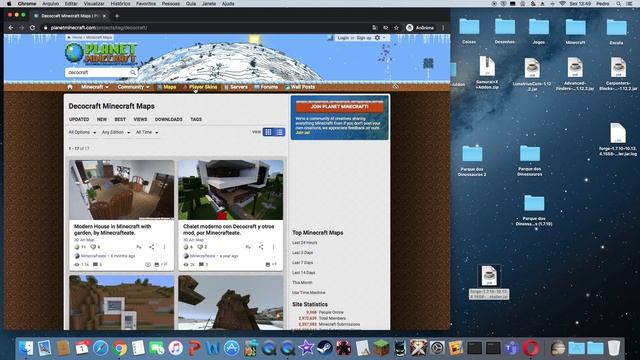The image size is (640, 360).
Task: Expand arrow next to settings gear
Action: pyautogui.click(x=384, y=38)
